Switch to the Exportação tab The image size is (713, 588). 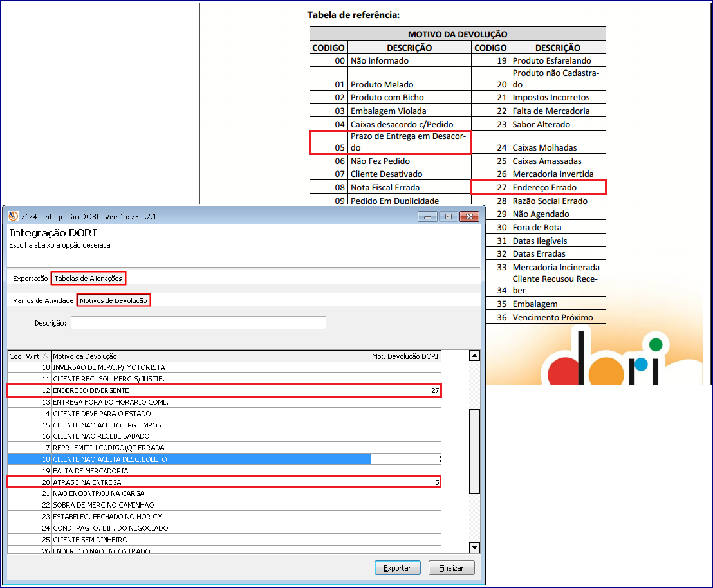(30, 279)
